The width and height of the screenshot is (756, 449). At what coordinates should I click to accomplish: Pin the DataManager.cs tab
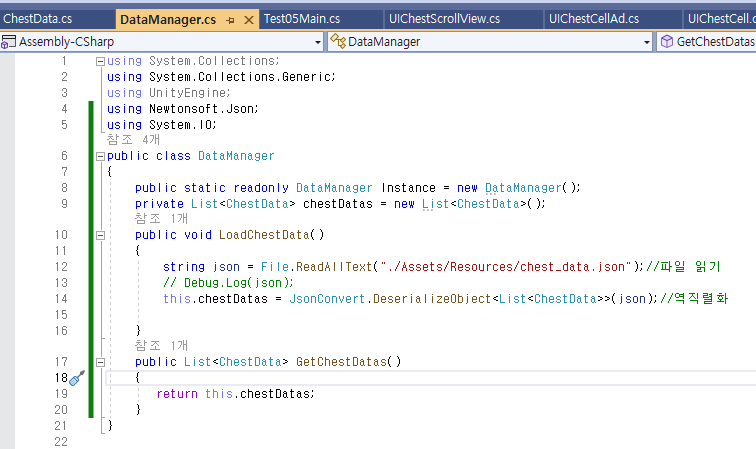coord(230,20)
